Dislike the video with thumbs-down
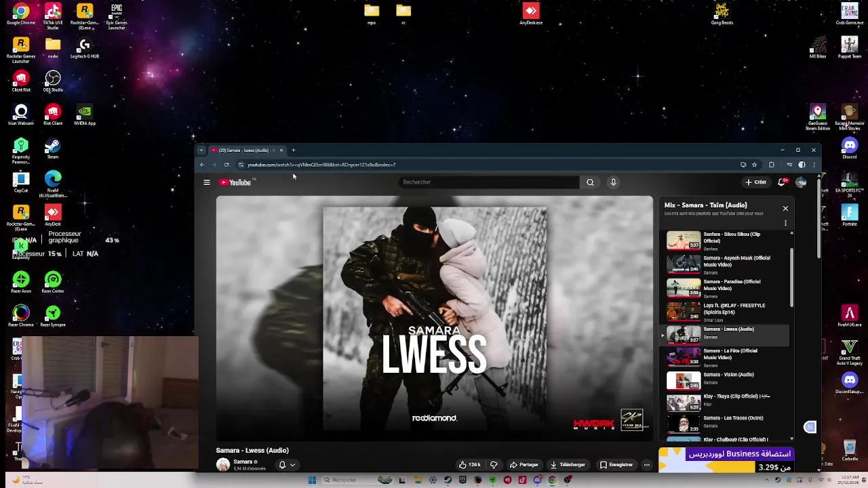Image resolution: width=868 pixels, height=488 pixels. [494, 465]
